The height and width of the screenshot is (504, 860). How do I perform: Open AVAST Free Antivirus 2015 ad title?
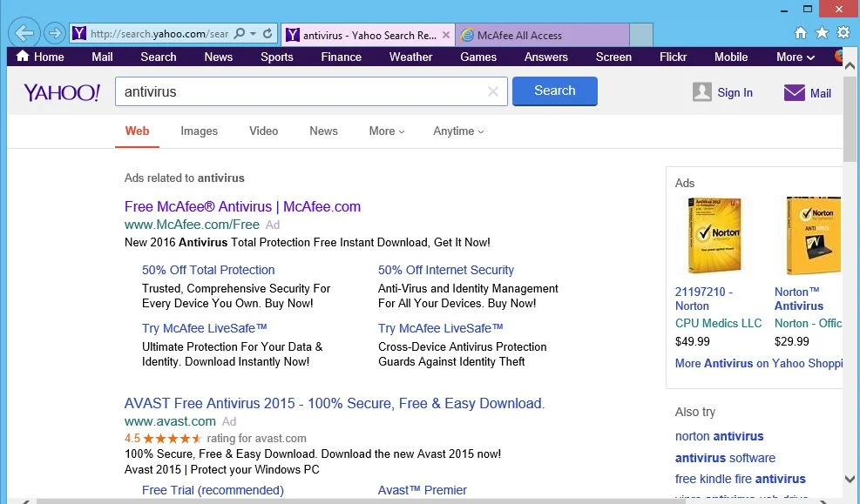(335, 403)
